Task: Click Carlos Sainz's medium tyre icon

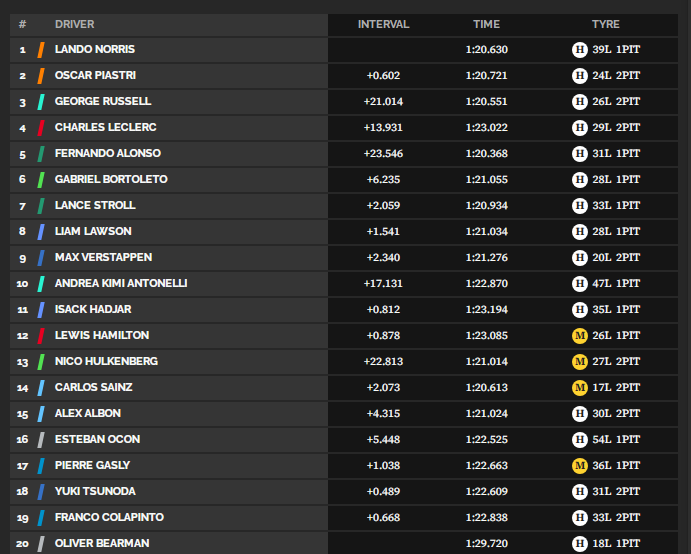Action: (579, 387)
